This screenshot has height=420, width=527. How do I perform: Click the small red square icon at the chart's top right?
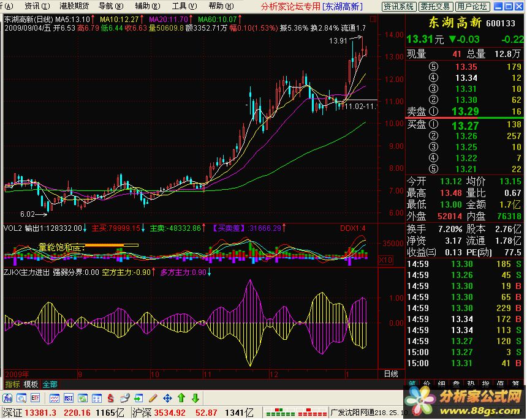[x=373, y=19]
